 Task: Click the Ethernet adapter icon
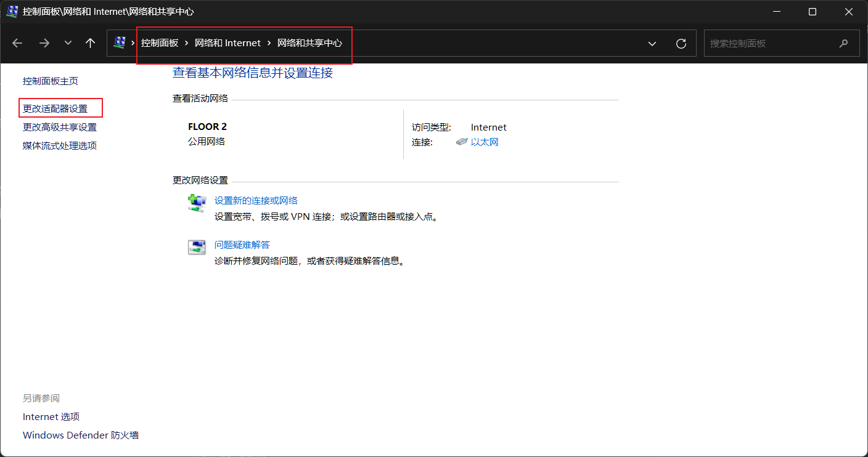[x=462, y=142]
